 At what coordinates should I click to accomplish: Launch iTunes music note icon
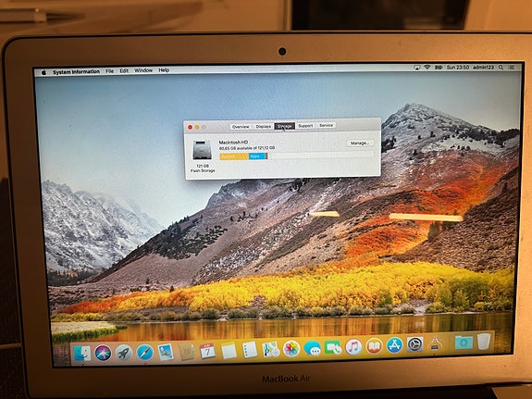(x=353, y=347)
